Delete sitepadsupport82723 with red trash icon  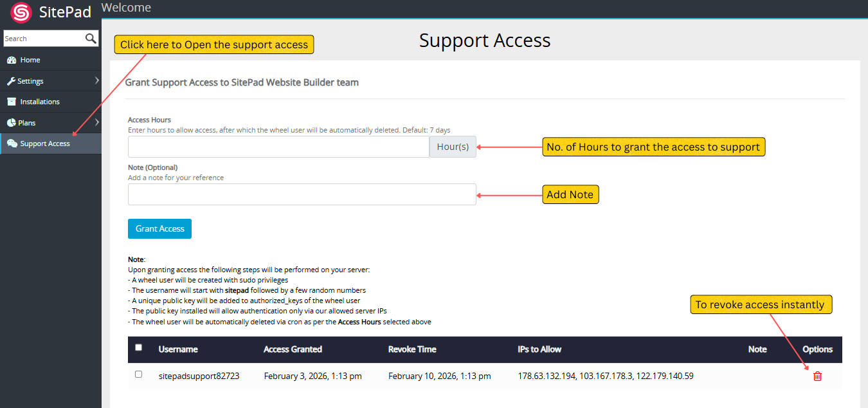point(817,376)
